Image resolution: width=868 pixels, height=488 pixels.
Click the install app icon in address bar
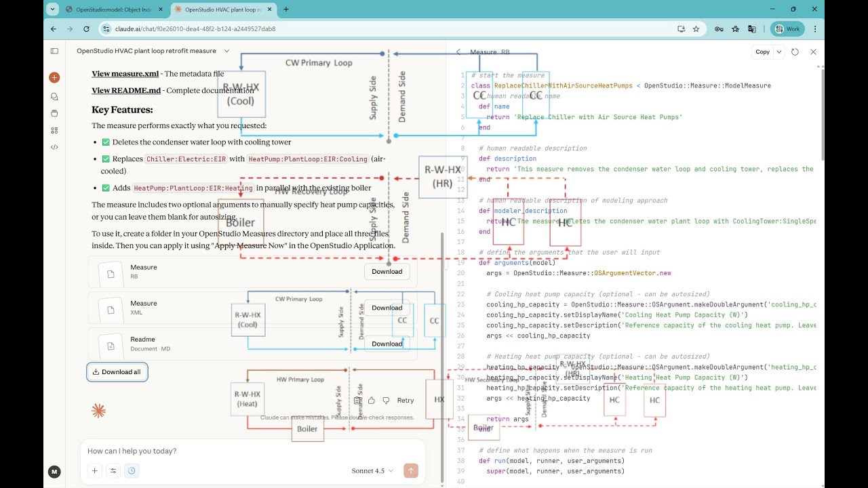click(682, 29)
